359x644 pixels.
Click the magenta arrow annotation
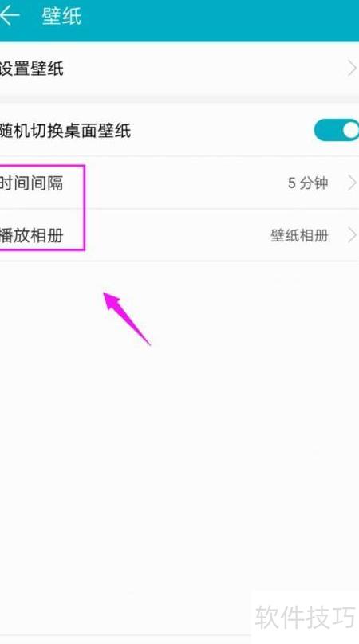[126, 318]
